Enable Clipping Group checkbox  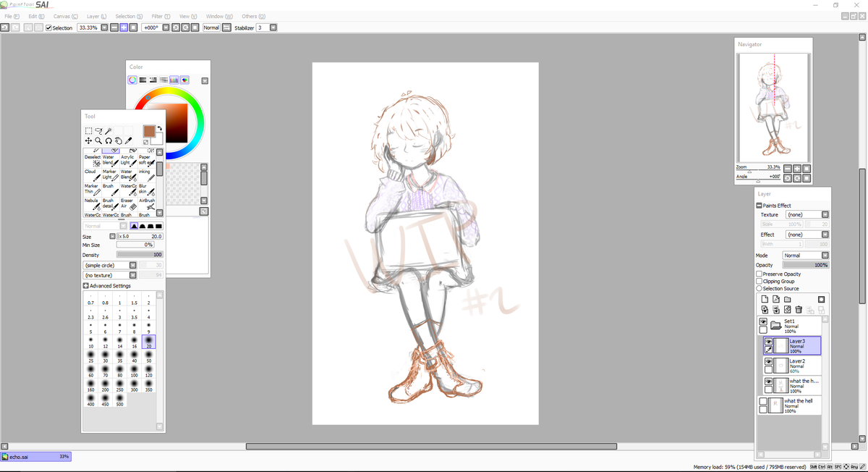pyautogui.click(x=759, y=282)
